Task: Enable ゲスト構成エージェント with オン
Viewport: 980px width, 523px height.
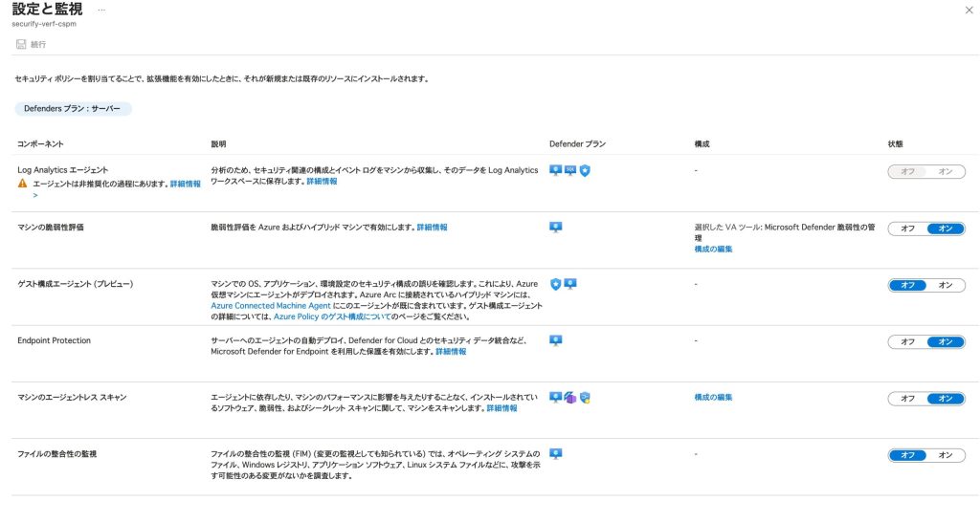Action: click(946, 285)
